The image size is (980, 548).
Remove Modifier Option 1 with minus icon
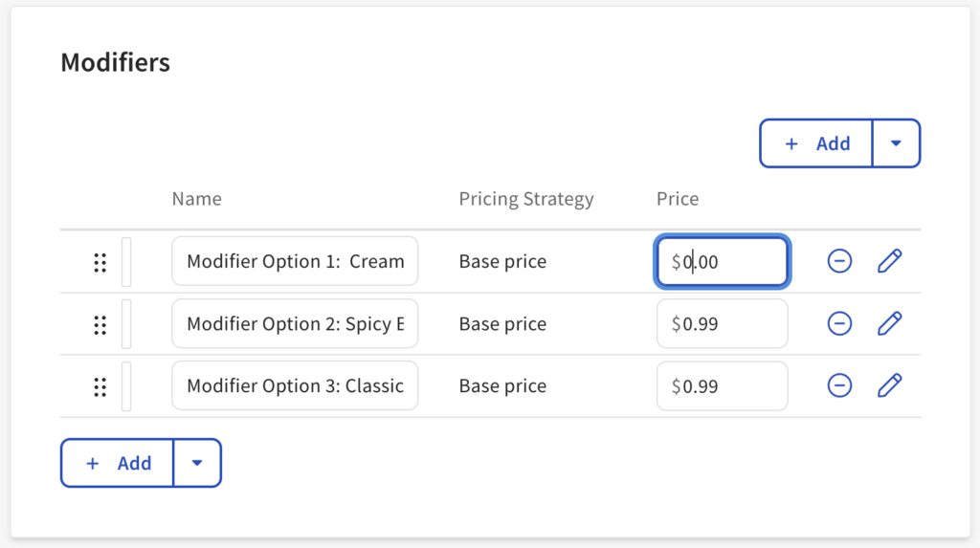click(839, 261)
